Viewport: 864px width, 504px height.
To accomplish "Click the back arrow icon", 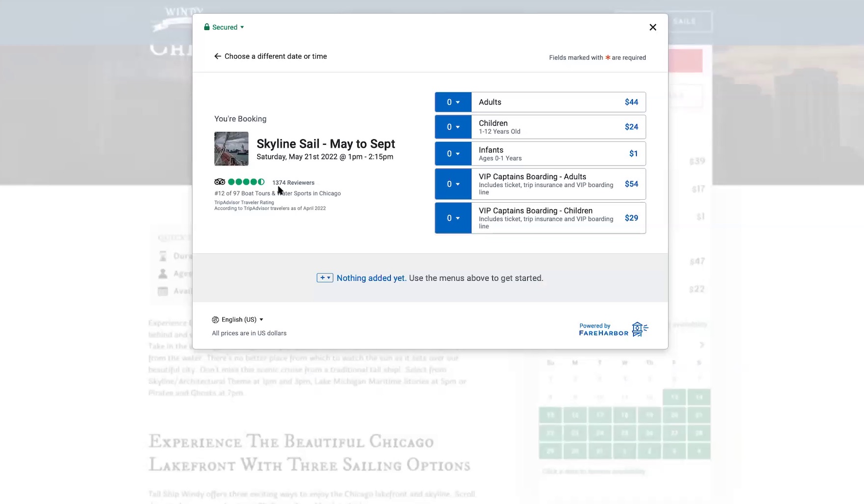I will tap(217, 56).
